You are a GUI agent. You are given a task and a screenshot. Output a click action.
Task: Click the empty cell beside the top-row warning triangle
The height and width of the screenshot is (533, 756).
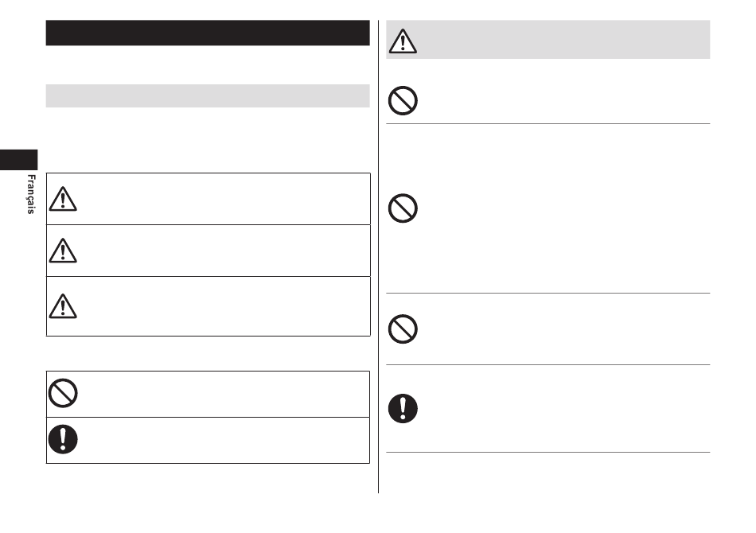tap(224, 199)
